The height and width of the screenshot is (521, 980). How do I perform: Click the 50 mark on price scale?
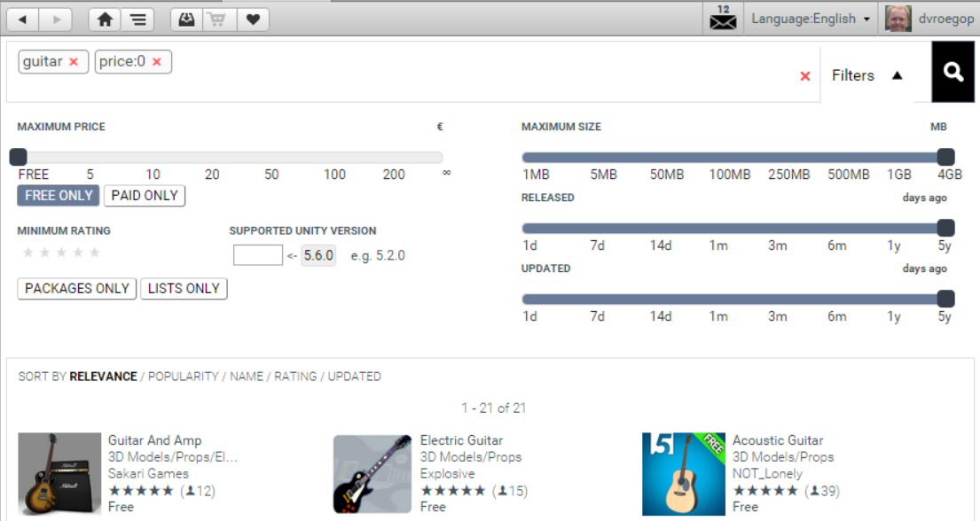(271, 175)
